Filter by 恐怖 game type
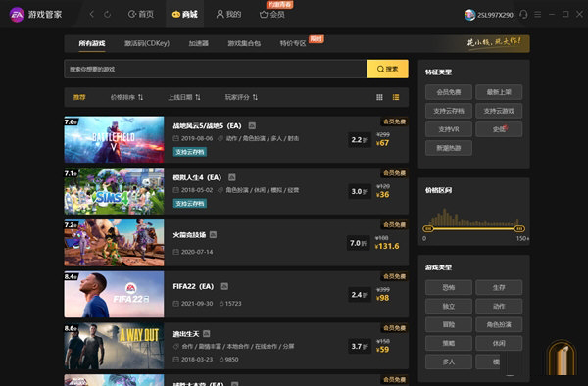The height and width of the screenshot is (386, 588). coord(449,287)
